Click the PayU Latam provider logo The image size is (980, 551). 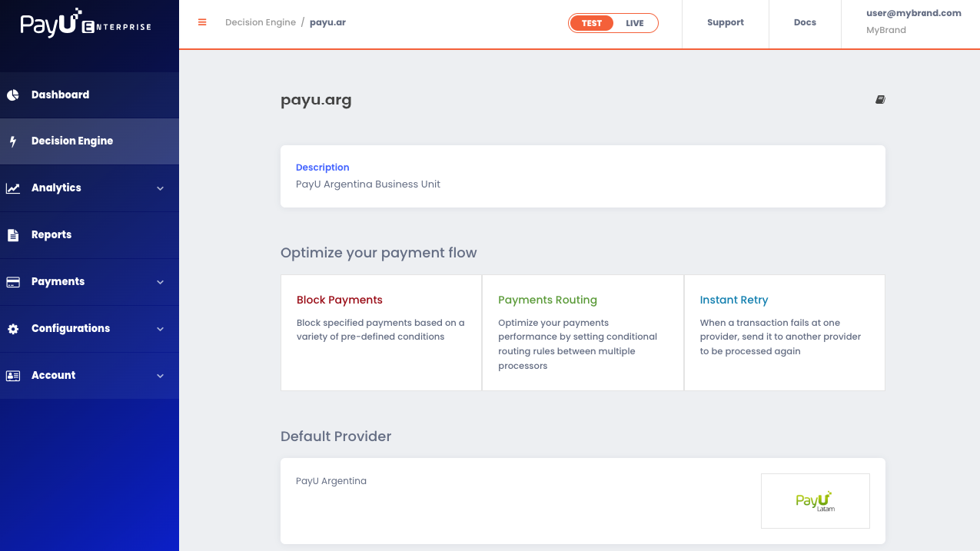pyautogui.click(x=816, y=501)
